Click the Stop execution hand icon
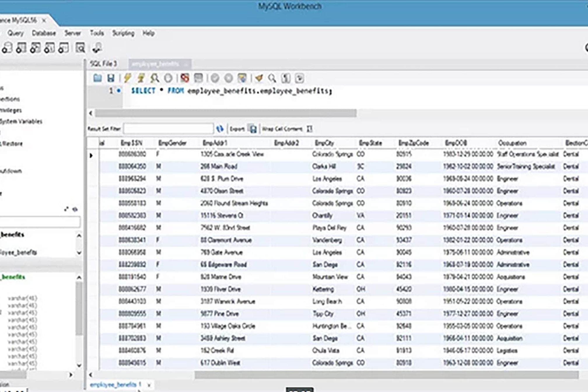Image resolution: width=588 pixels, height=392 pixels. pos(168,78)
